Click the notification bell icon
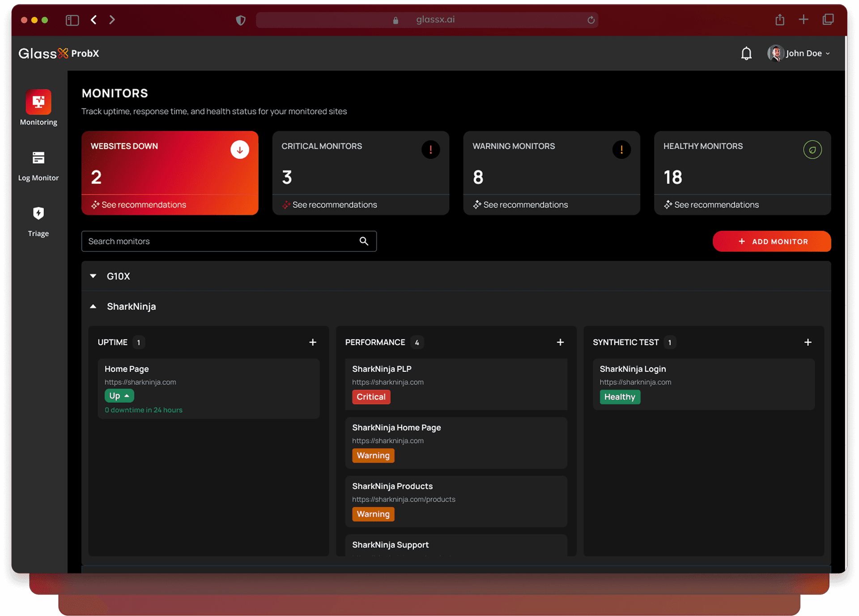Screen dimensions: 859x616 (746, 53)
